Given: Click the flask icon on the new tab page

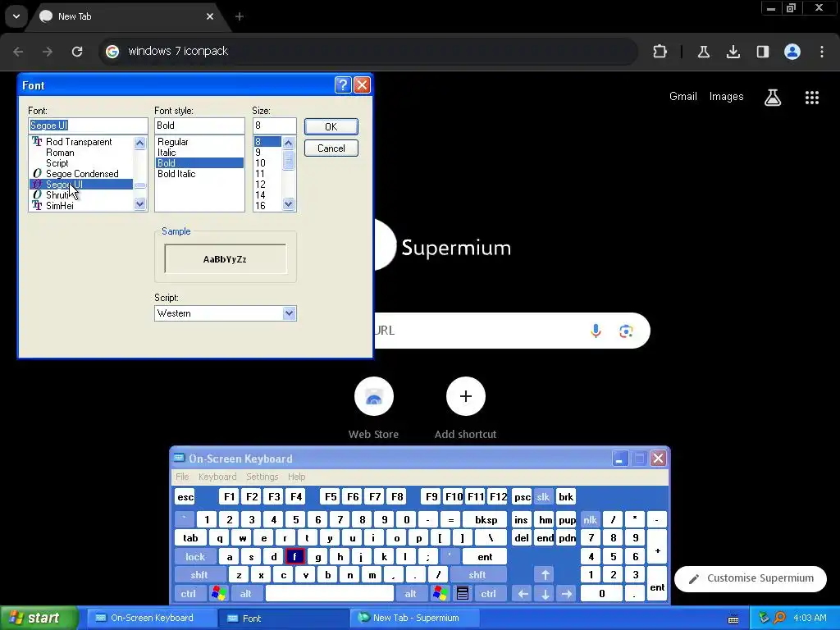Looking at the screenshot, I should click(x=773, y=97).
